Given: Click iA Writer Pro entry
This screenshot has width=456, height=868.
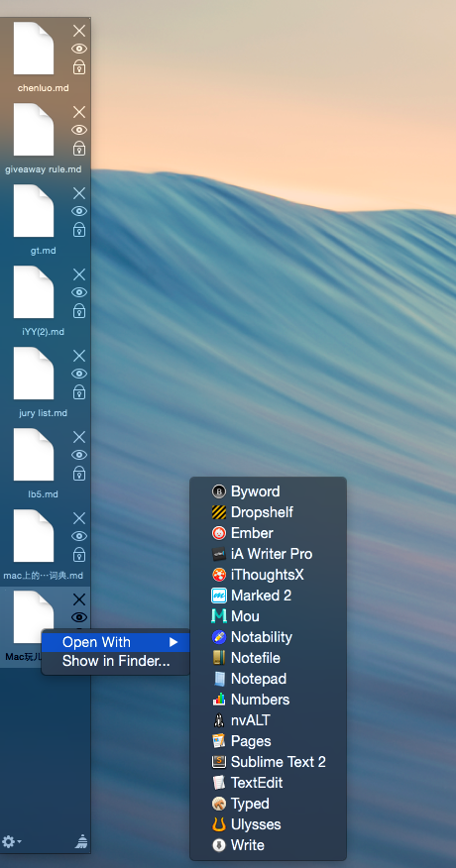Looking at the screenshot, I should [x=269, y=554].
